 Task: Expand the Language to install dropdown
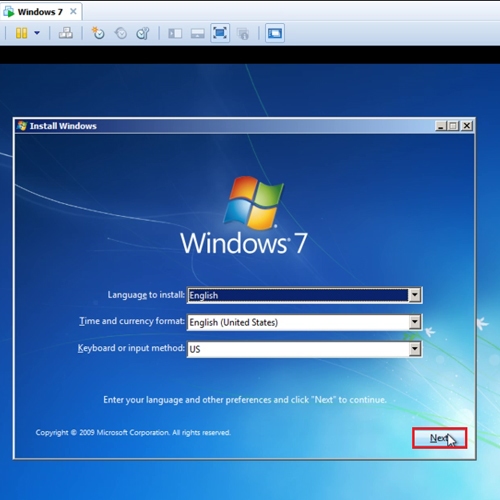click(414, 295)
